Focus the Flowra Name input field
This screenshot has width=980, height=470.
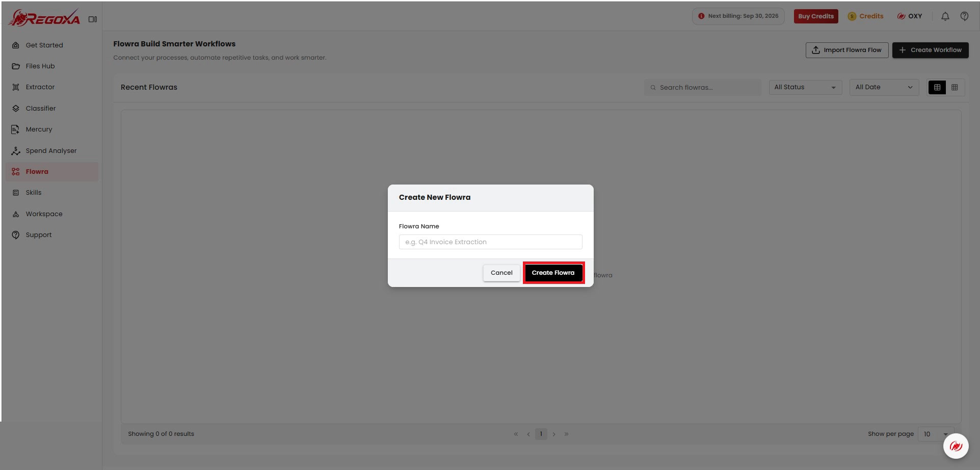(490, 242)
